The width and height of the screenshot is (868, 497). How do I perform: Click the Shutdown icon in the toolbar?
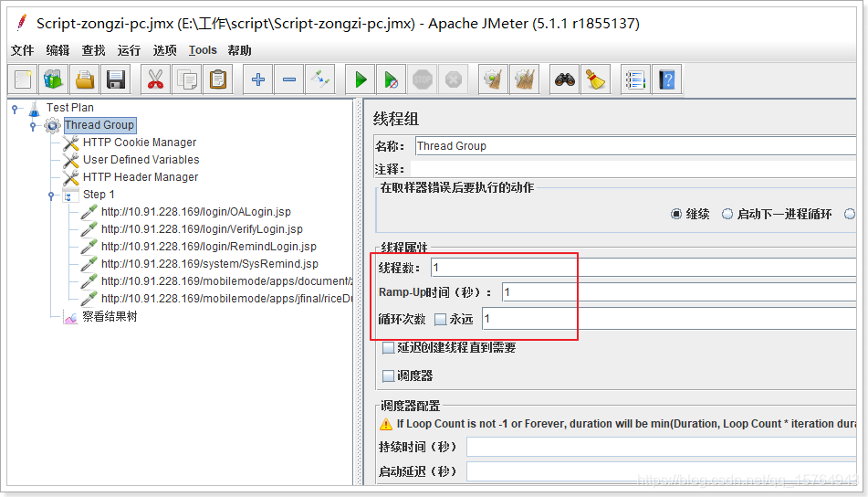pyautogui.click(x=454, y=79)
